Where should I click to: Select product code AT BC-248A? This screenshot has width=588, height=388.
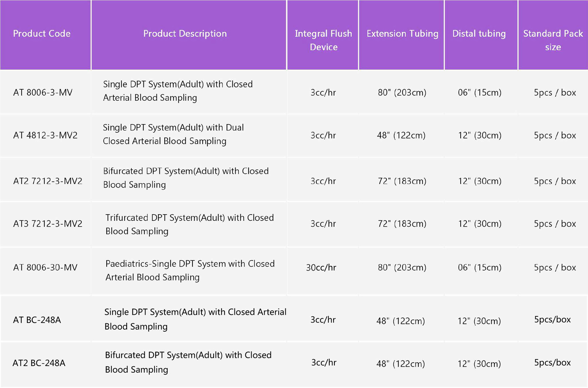tap(37, 320)
